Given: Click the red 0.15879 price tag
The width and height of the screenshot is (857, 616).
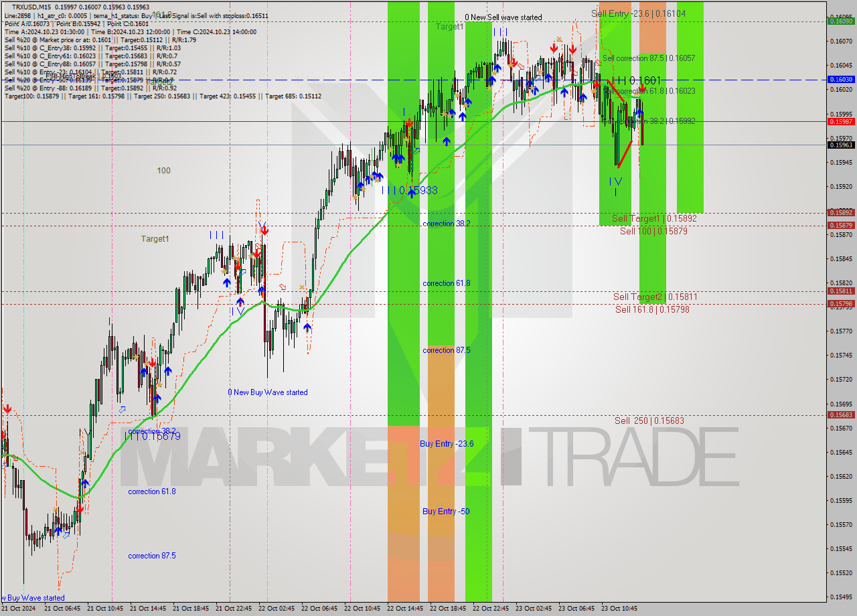Looking at the screenshot, I should 841,226.
